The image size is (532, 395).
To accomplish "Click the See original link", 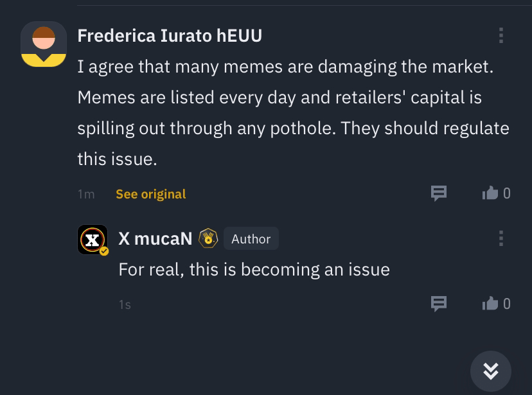I will click(x=150, y=193).
